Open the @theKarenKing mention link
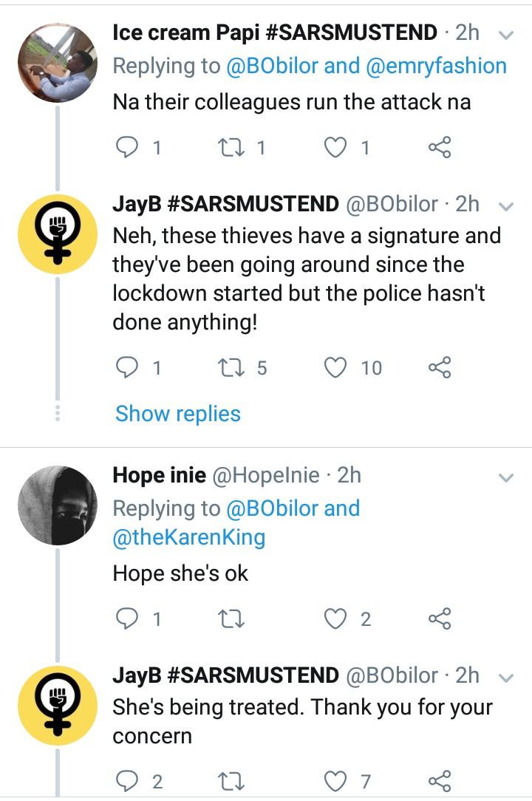The image size is (532, 801). 188,537
